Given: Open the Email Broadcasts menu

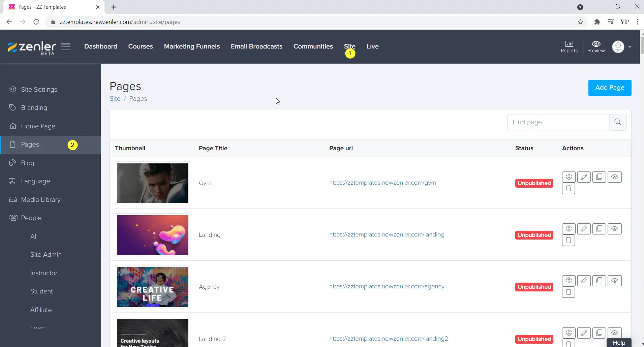Looking at the screenshot, I should point(256,46).
